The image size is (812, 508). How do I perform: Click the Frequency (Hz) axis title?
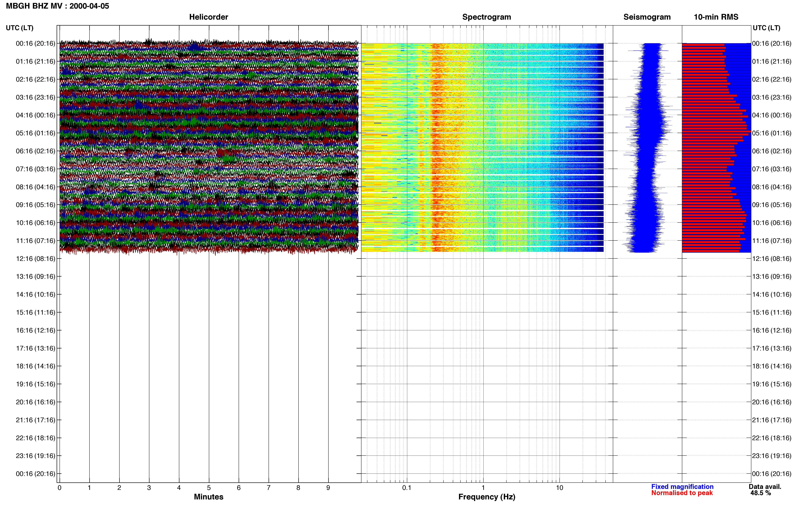click(x=487, y=497)
